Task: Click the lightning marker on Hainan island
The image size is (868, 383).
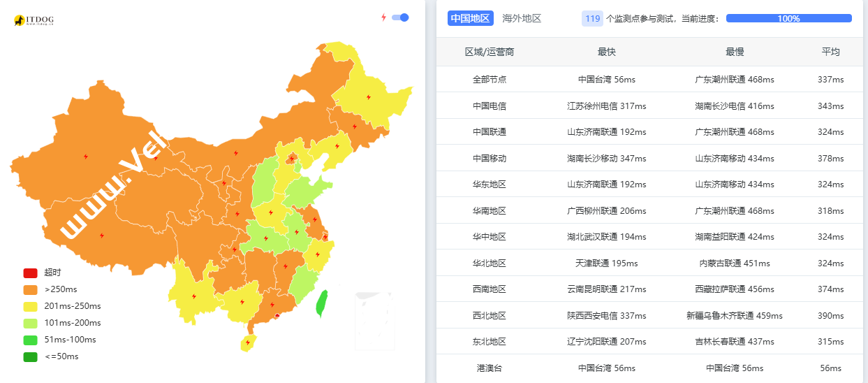Action: point(247,343)
